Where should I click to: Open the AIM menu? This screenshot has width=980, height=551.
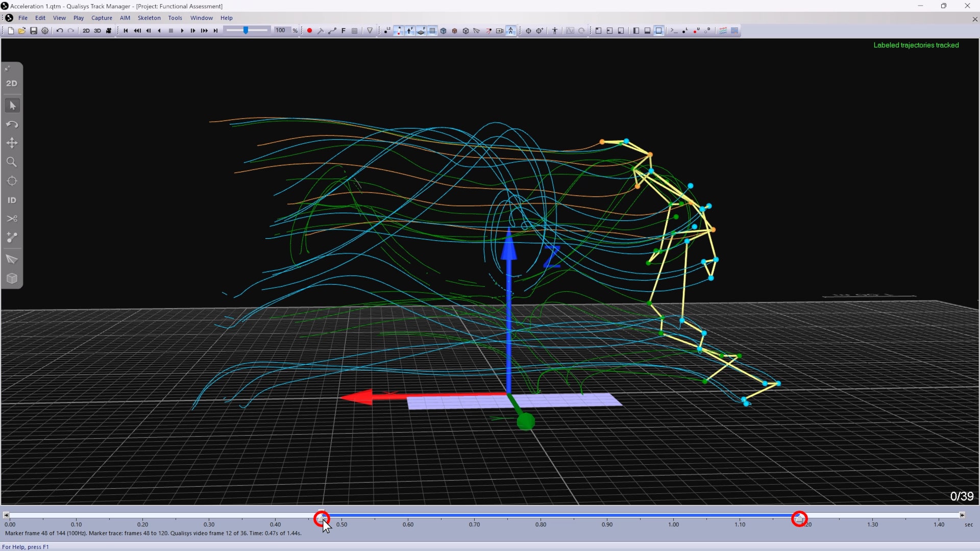point(125,17)
